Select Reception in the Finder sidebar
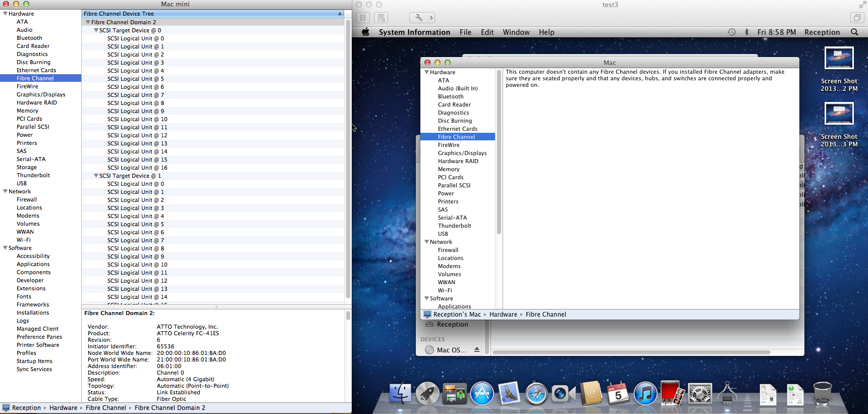The width and height of the screenshot is (868, 414). [x=452, y=325]
